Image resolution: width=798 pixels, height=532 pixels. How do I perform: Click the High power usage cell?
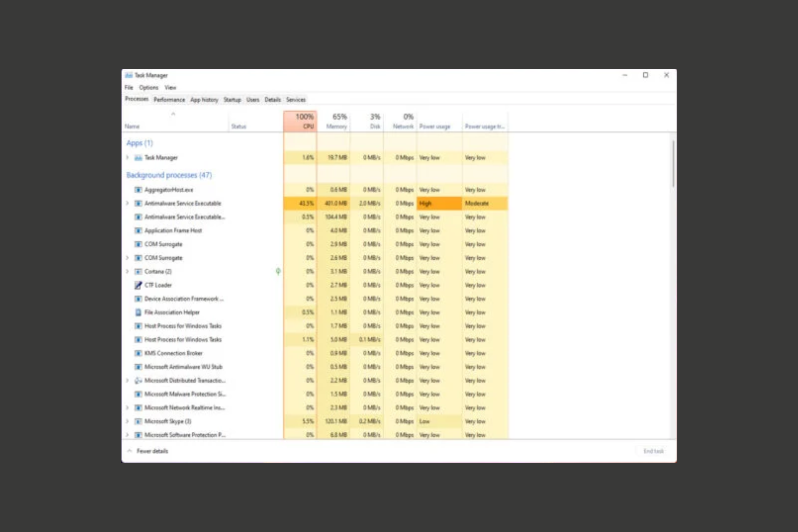tap(439, 203)
